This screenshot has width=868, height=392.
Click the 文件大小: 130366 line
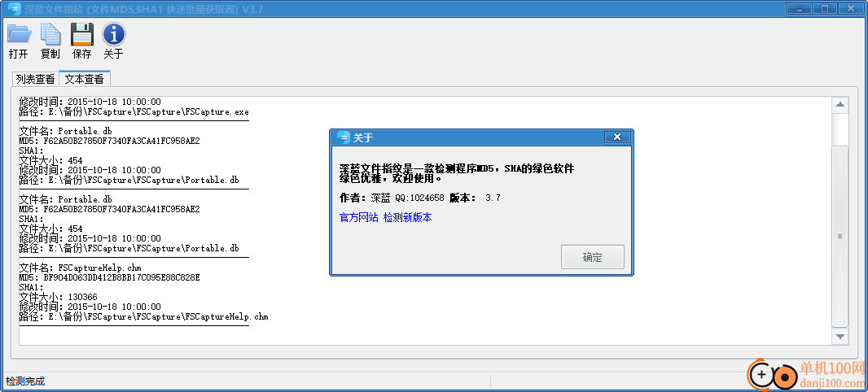[x=58, y=297]
